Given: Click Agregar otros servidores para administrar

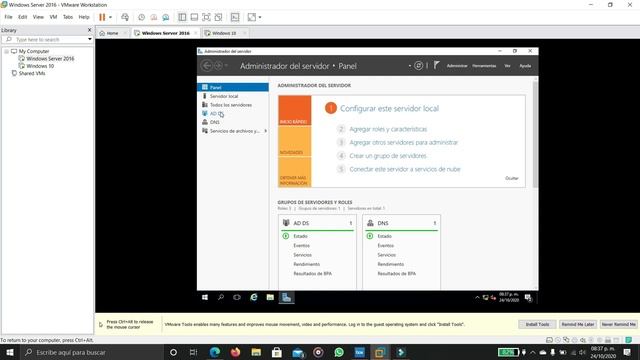Looking at the screenshot, I should (404, 142).
